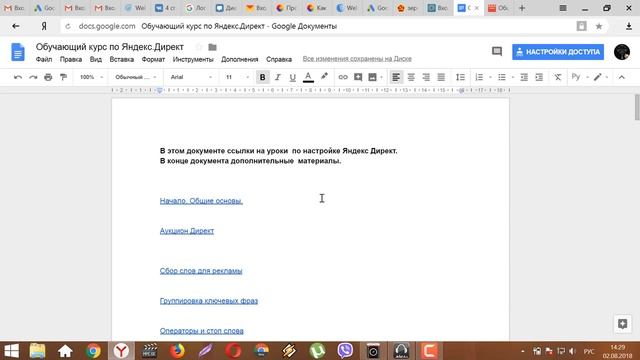The width and height of the screenshot is (640, 360).
Task: Bookmark page with the star icon
Action: coord(599,26)
